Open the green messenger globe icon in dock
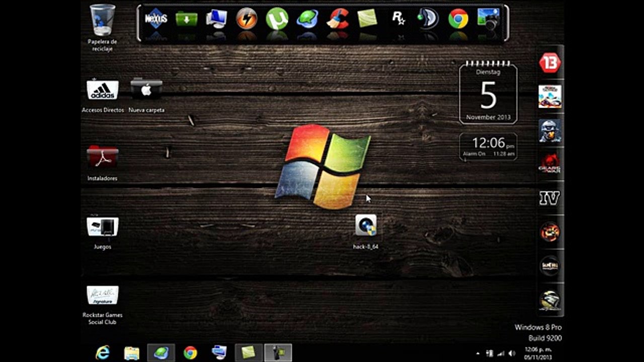Image resolution: width=644 pixels, height=362 pixels. (x=307, y=19)
